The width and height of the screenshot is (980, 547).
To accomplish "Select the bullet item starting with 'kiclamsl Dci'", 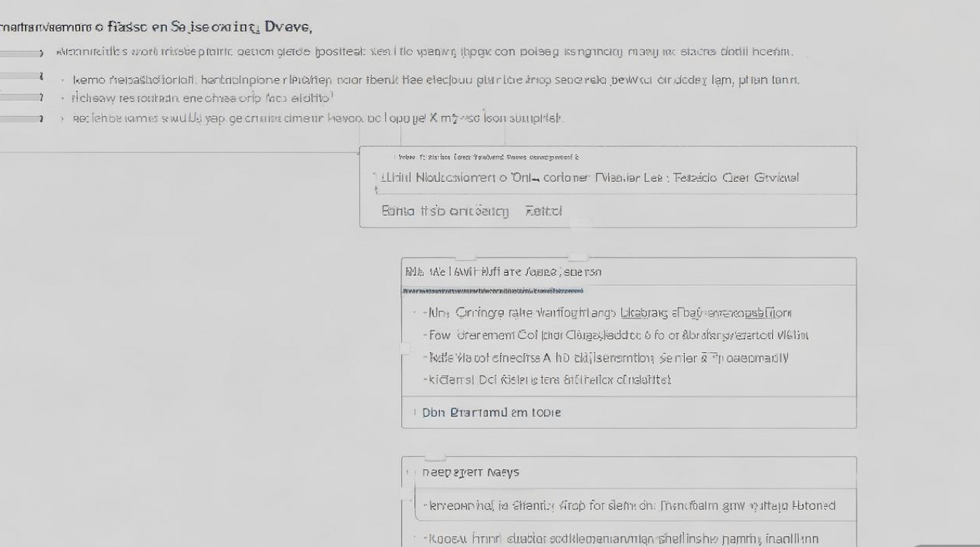I will click(x=547, y=380).
